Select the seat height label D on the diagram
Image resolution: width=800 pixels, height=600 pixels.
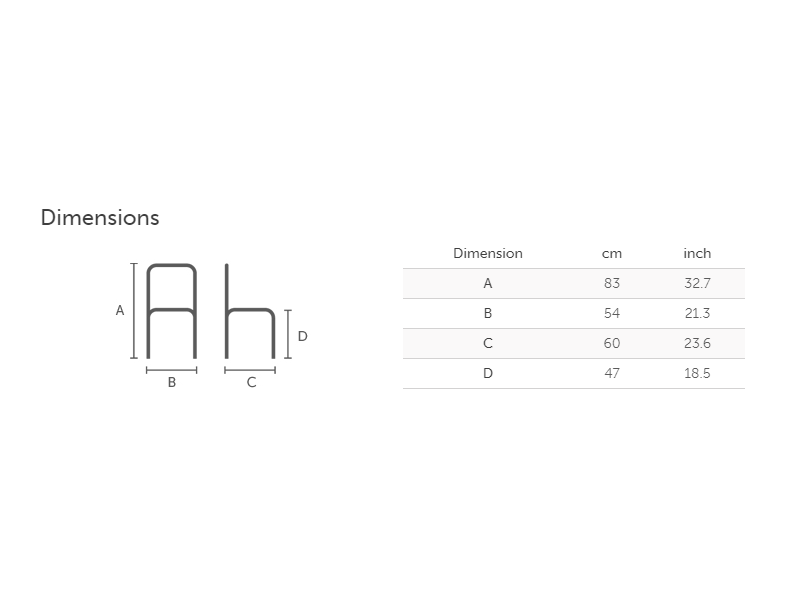point(303,336)
